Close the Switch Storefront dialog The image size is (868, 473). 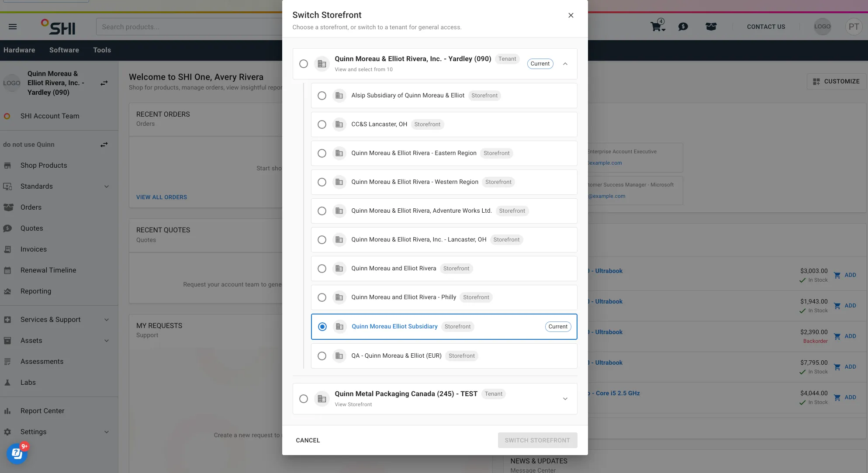click(x=571, y=15)
